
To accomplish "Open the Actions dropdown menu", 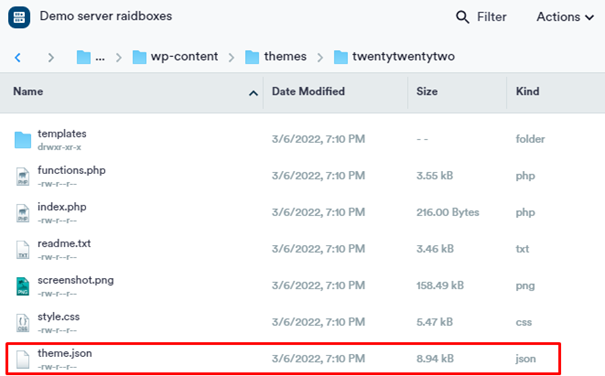I will [x=565, y=17].
